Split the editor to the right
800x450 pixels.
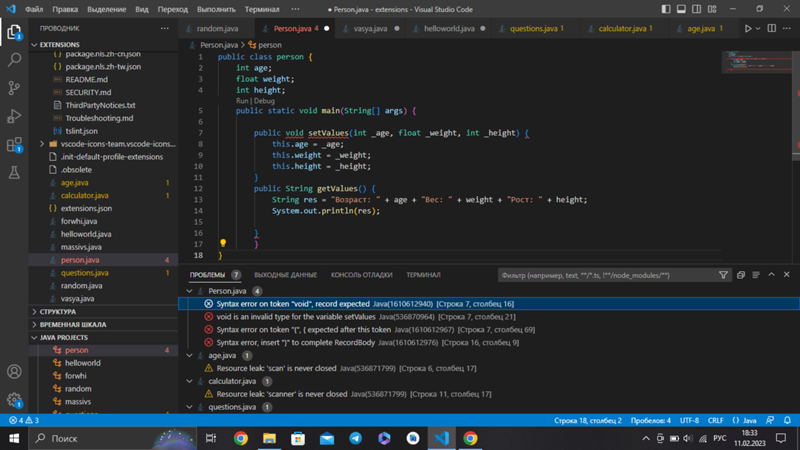click(x=771, y=29)
